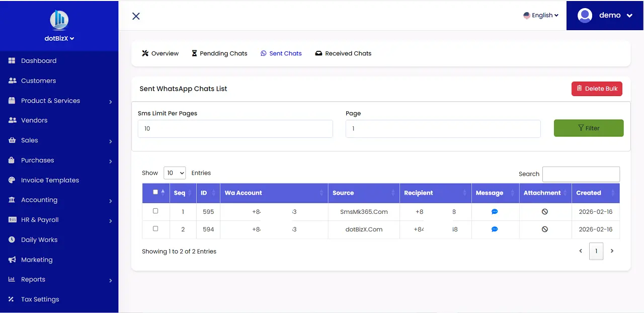644x313 pixels.
Task: Switch to the Pendding Chats tab
Action: [219, 53]
